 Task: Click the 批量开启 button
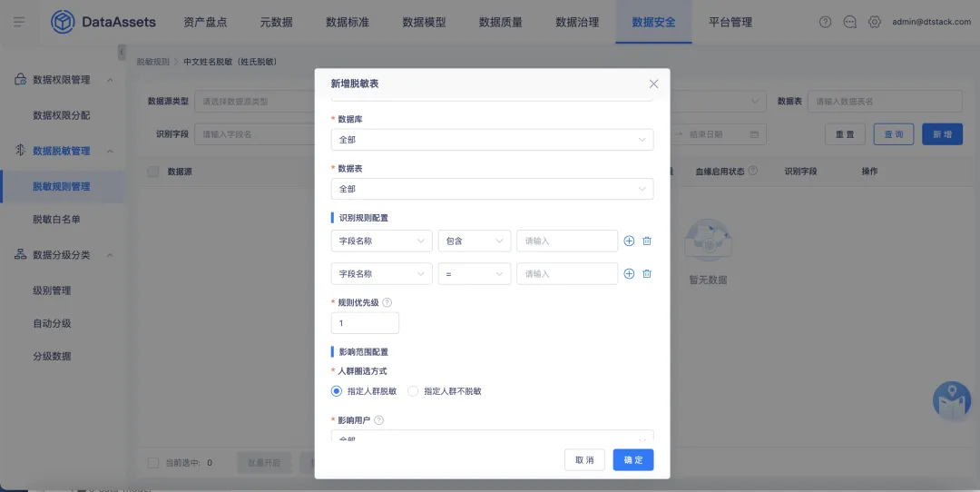click(264, 463)
